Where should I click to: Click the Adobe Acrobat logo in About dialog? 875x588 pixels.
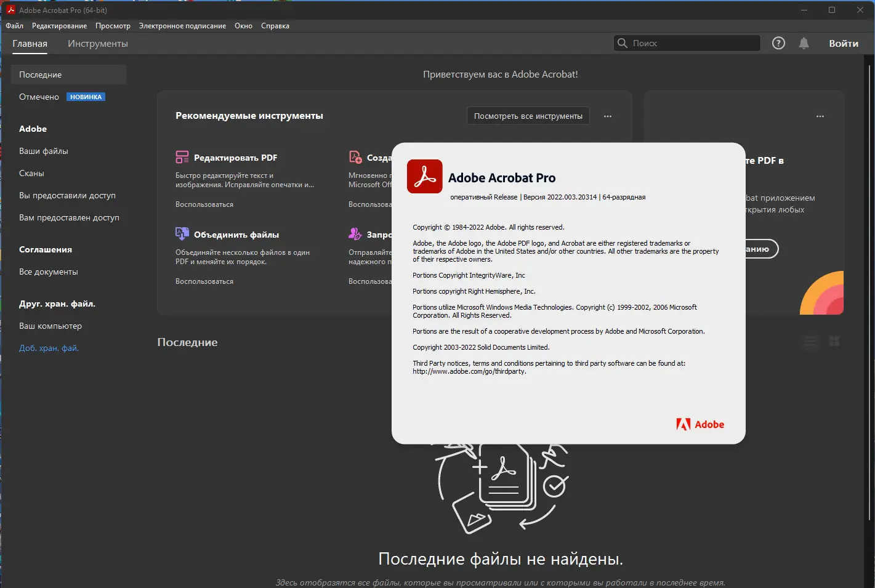tap(425, 177)
